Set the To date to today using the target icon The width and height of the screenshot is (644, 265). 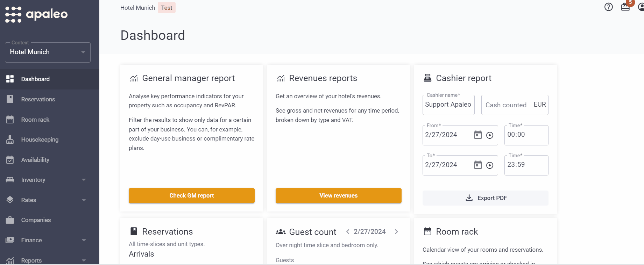click(x=490, y=165)
